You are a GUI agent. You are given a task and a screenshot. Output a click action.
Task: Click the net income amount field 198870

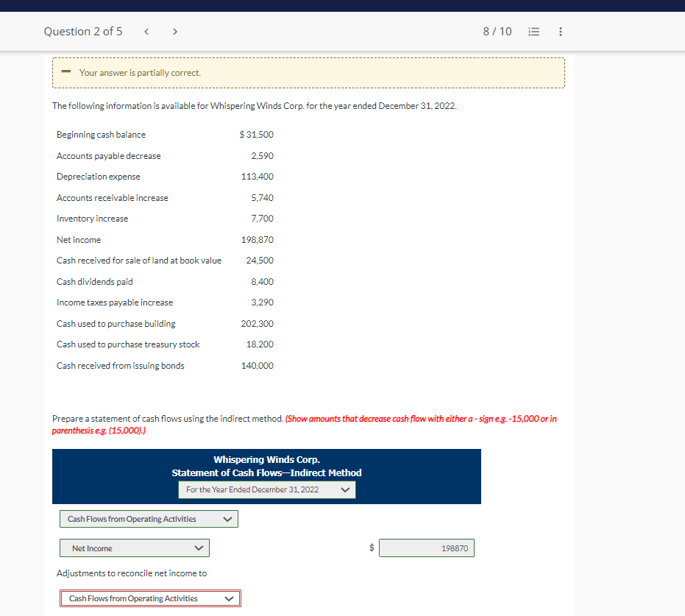tap(427, 548)
